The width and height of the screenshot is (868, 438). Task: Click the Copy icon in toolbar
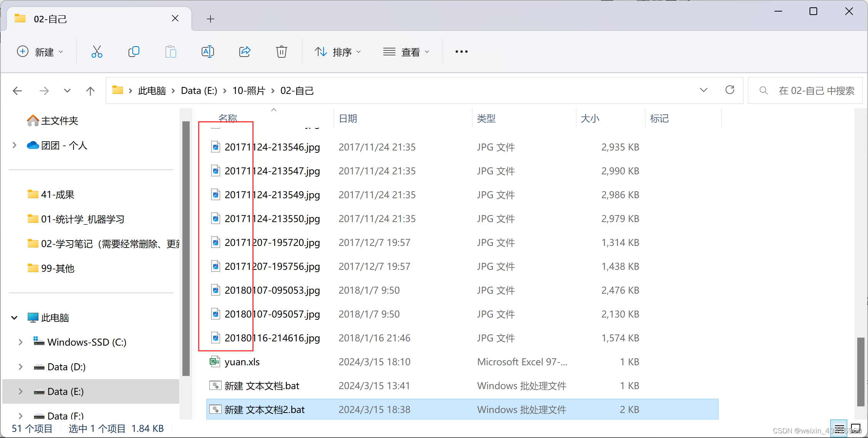point(134,52)
